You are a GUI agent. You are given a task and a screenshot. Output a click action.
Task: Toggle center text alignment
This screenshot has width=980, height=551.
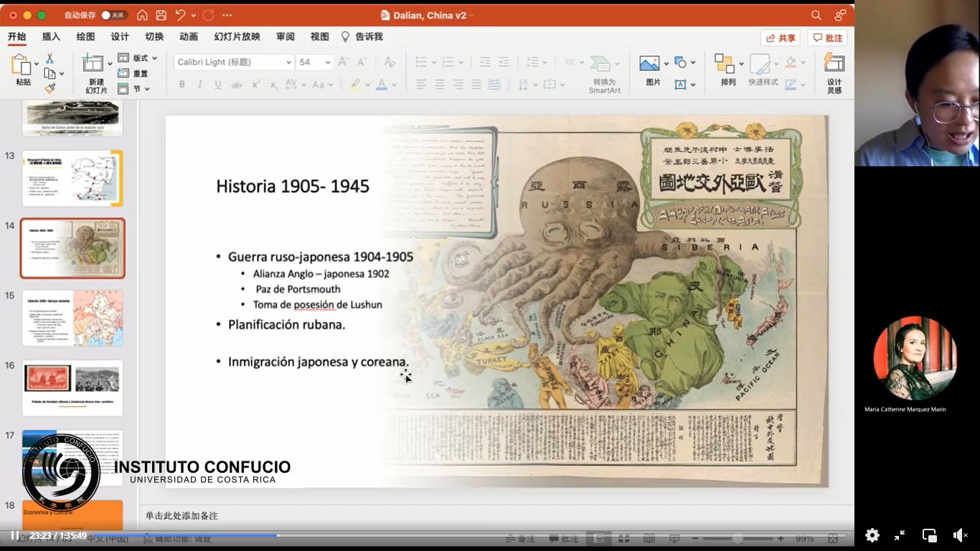(x=440, y=85)
